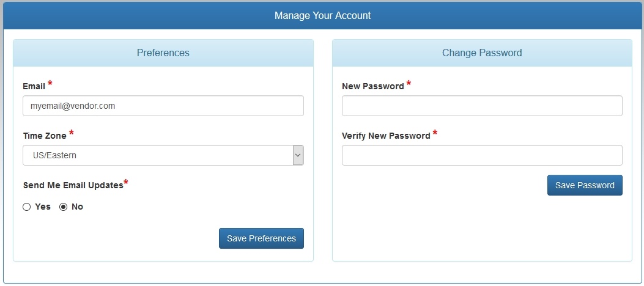Viewport: 644px width, 286px height.
Task: Click the New Password label text
Action: click(373, 87)
